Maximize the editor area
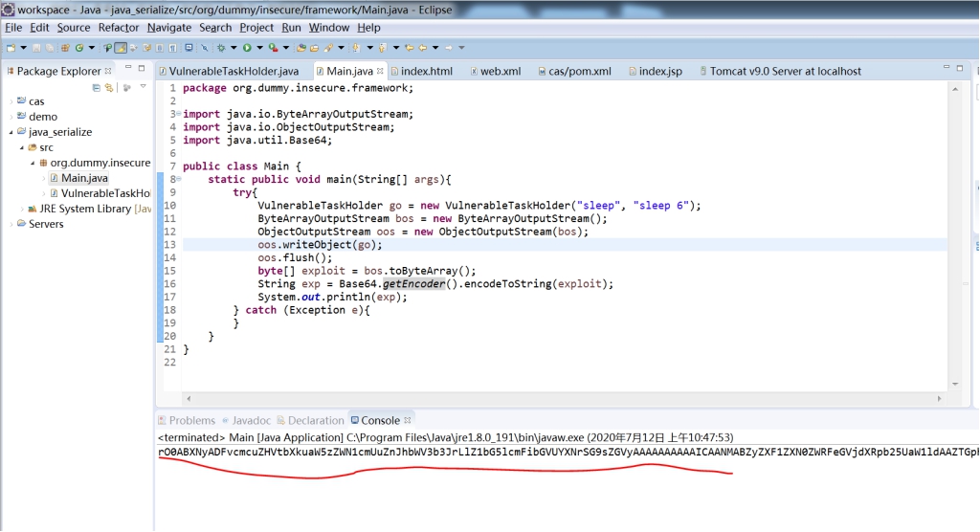 click(x=960, y=68)
